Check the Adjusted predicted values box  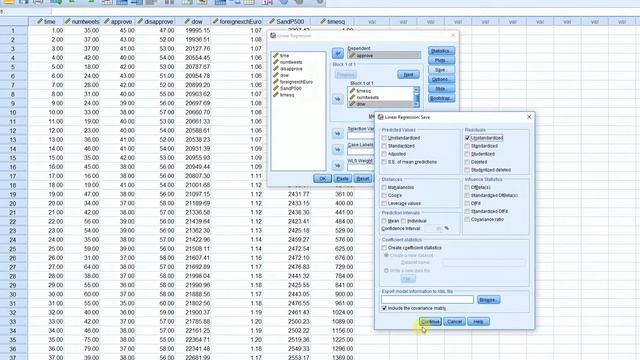384,154
